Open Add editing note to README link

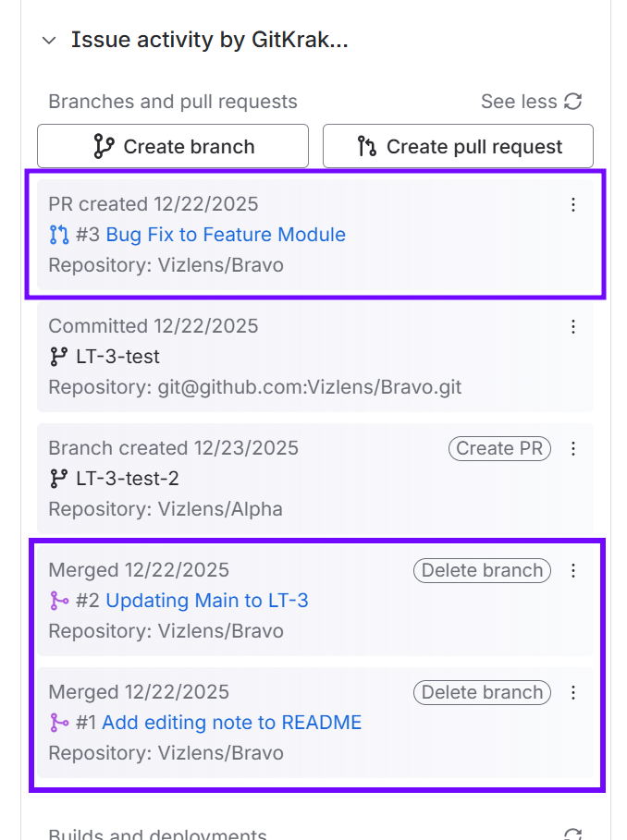pyautogui.click(x=231, y=723)
